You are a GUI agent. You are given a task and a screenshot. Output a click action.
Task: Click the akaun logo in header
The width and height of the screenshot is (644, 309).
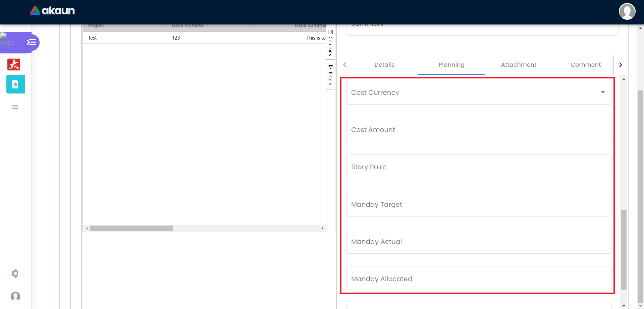click(x=52, y=11)
